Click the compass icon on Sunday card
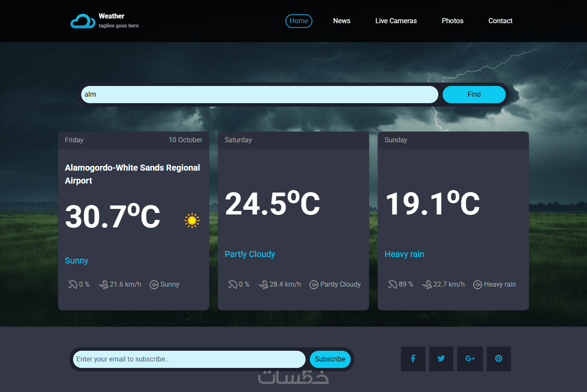 click(x=477, y=285)
